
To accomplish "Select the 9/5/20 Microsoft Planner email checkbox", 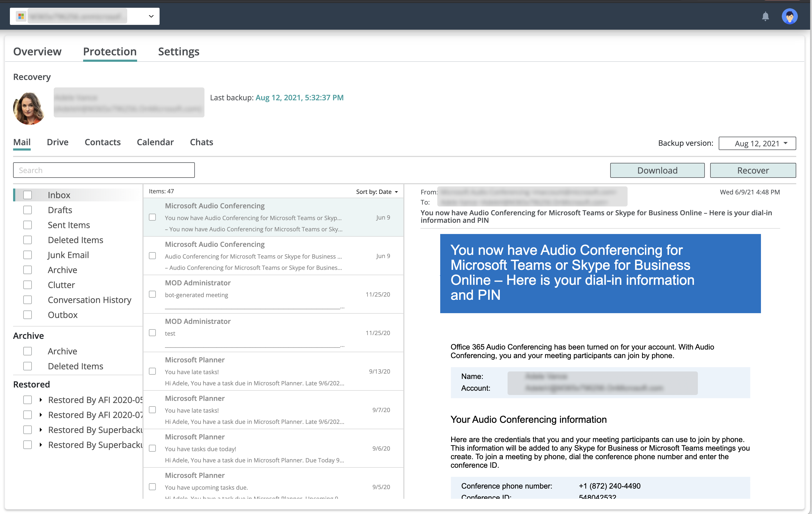I will 152,487.
